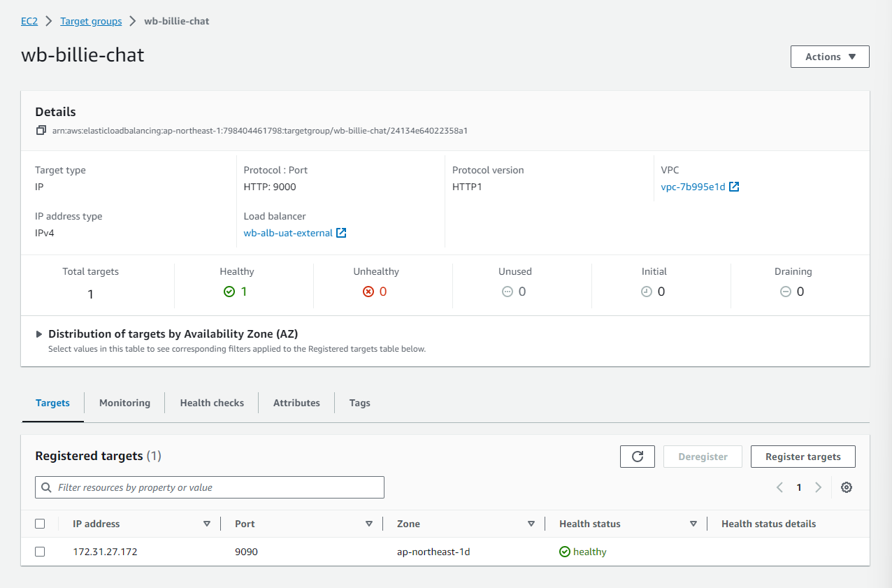The height and width of the screenshot is (588, 892).
Task: Select all targets header checkbox
Action: pos(40,524)
